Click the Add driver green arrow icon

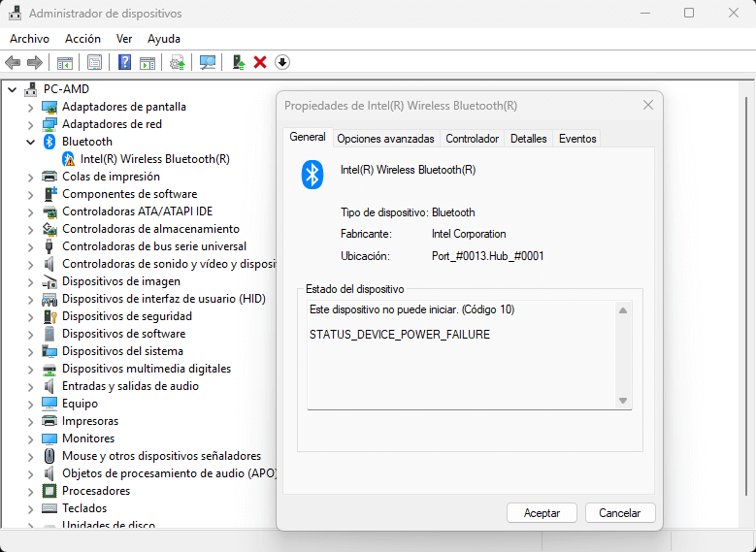click(239, 62)
